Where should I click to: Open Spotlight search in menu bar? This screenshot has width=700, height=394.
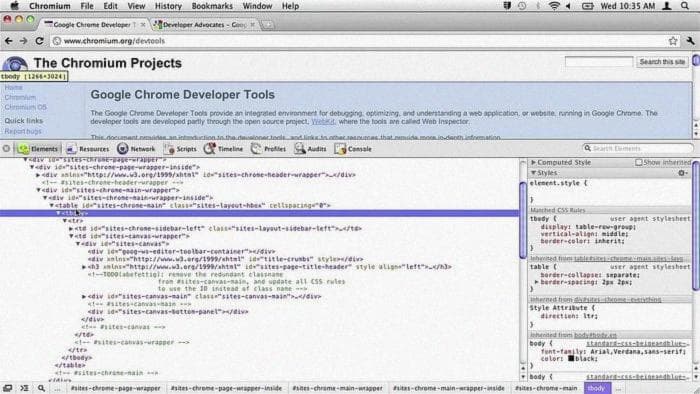[x=685, y=6]
